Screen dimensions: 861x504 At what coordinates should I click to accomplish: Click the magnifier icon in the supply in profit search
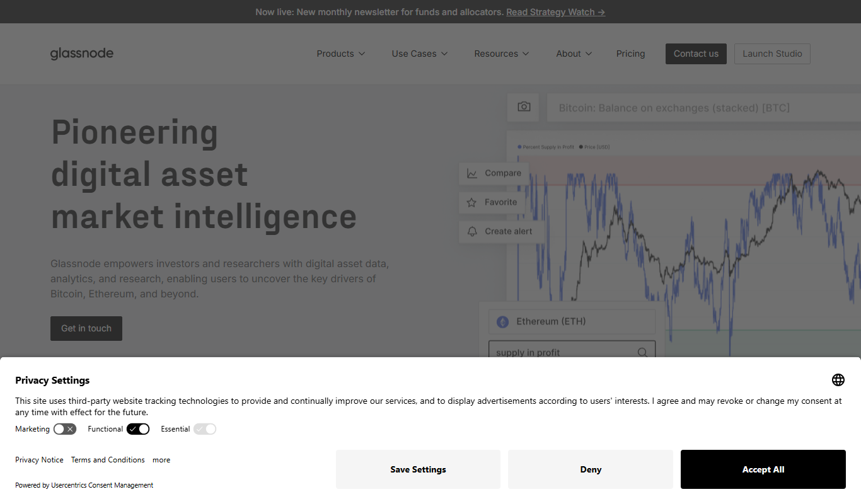click(x=642, y=353)
